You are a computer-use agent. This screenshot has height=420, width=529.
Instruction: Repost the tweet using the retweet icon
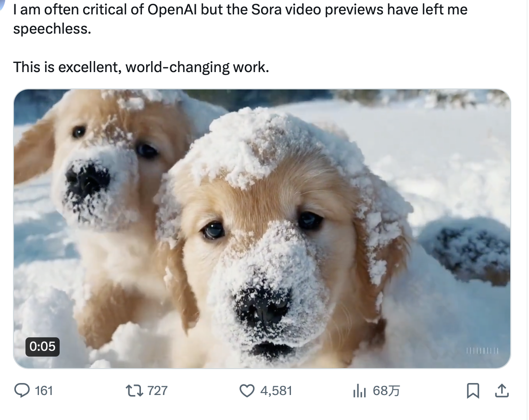point(134,391)
